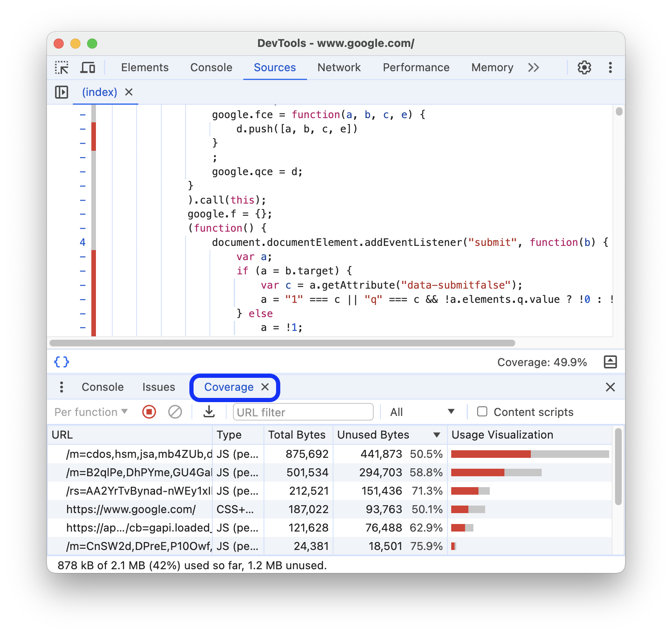
Task: Reveal hidden panels with the chevron arrows
Action: tap(533, 67)
